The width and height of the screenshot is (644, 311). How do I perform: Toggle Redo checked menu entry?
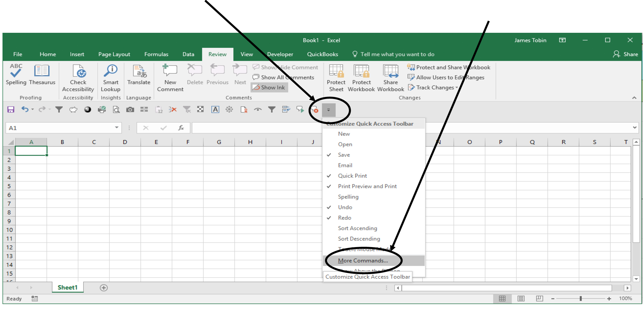374,218
